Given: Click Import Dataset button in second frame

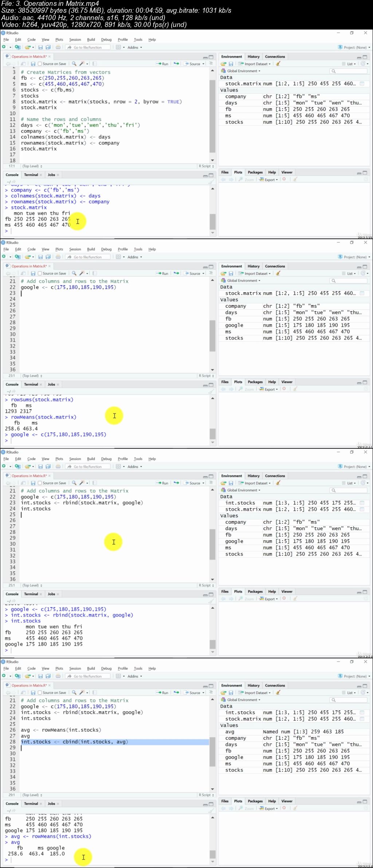Looking at the screenshot, I should 255,273.
